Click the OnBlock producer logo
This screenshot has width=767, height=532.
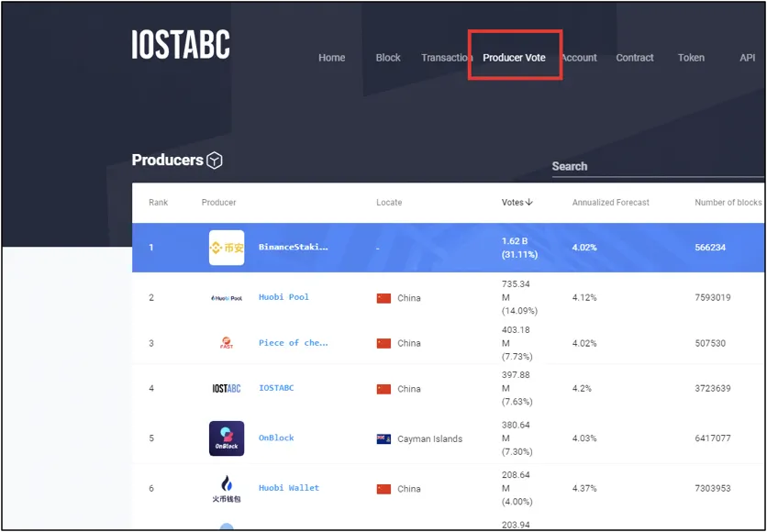tap(227, 438)
